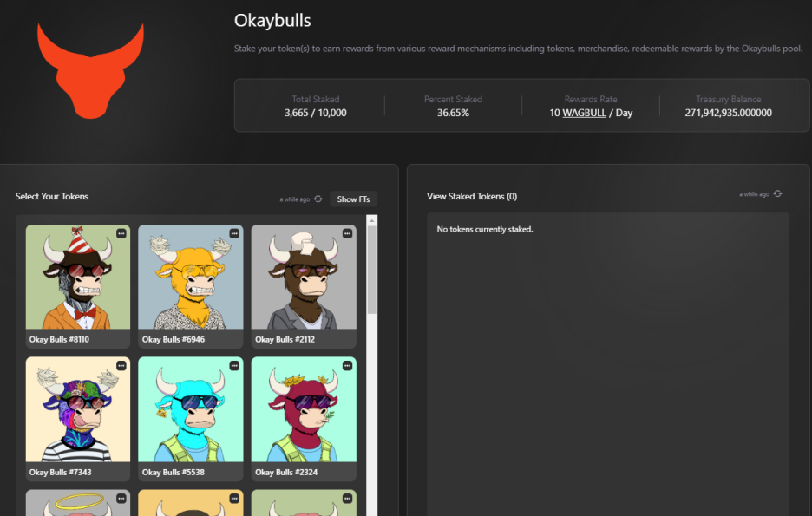Viewport: 812px width, 516px height.
Task: Click the 'Okay Bulls #7343' label
Action: coord(60,472)
